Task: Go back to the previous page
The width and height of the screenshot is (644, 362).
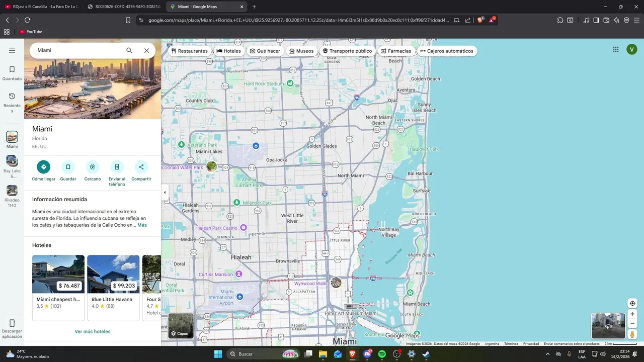Action: click(7, 20)
